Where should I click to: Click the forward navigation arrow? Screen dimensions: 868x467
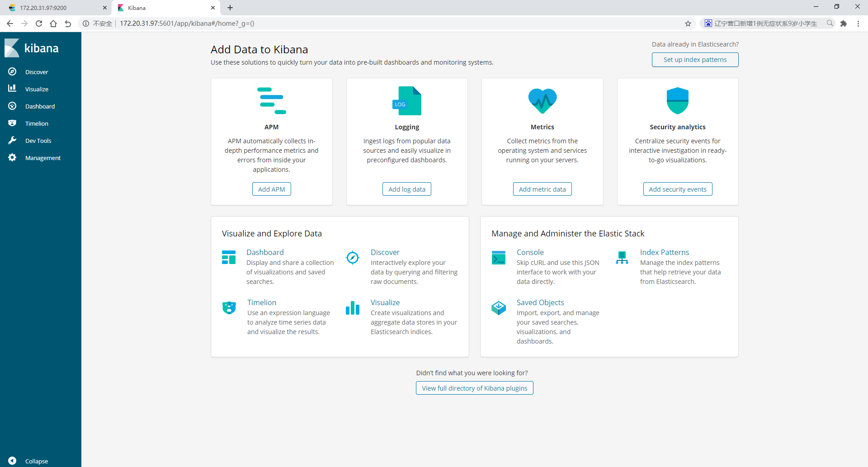pos(24,24)
